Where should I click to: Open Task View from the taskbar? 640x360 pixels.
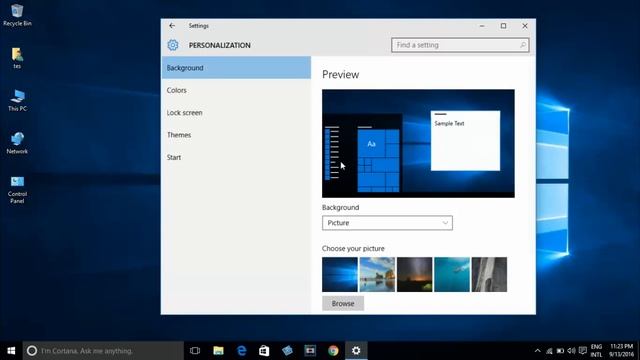point(195,351)
